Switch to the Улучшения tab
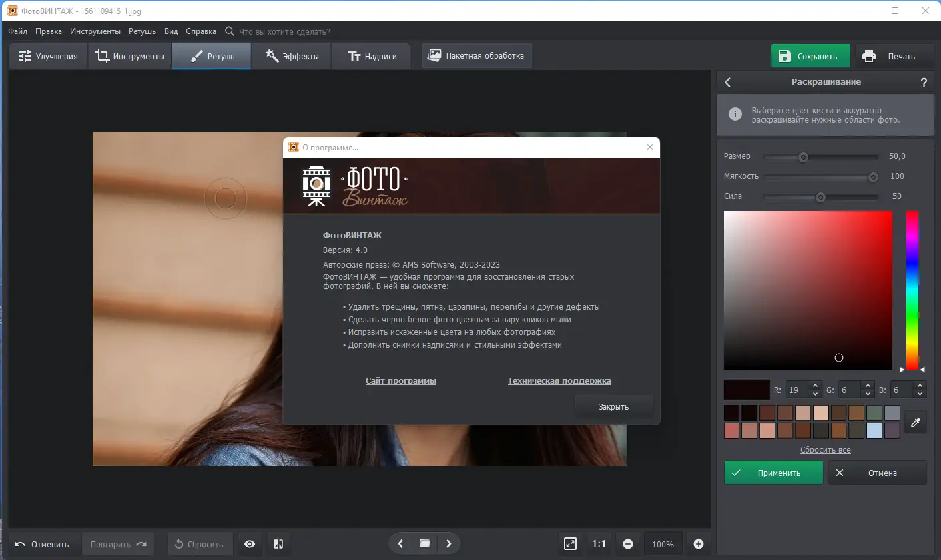941x560 pixels. pyautogui.click(x=49, y=56)
